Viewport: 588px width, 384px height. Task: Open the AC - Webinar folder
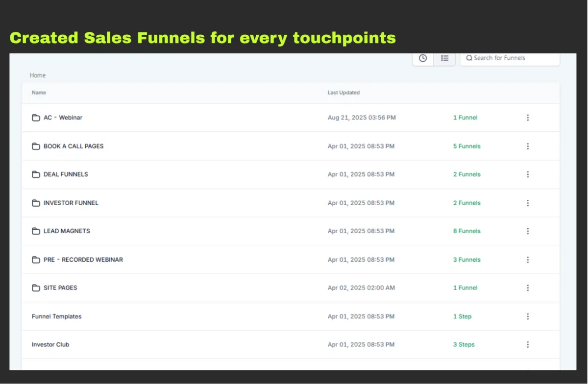click(x=63, y=118)
